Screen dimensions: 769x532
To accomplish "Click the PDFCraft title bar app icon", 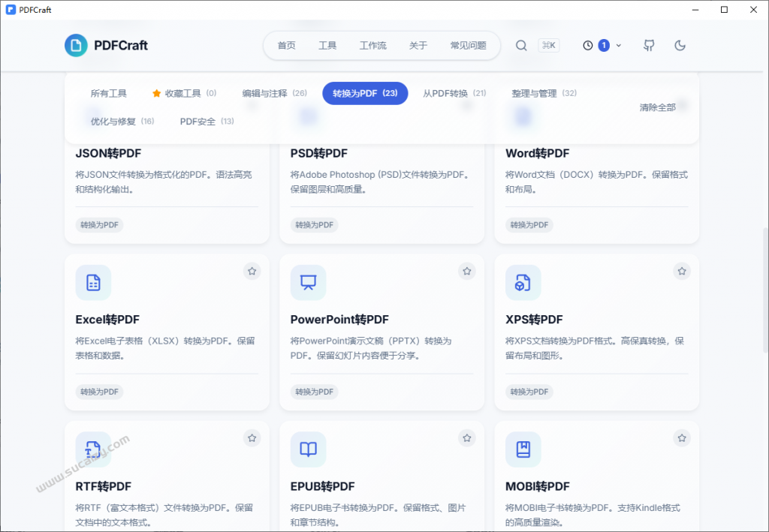I will tap(11, 10).
